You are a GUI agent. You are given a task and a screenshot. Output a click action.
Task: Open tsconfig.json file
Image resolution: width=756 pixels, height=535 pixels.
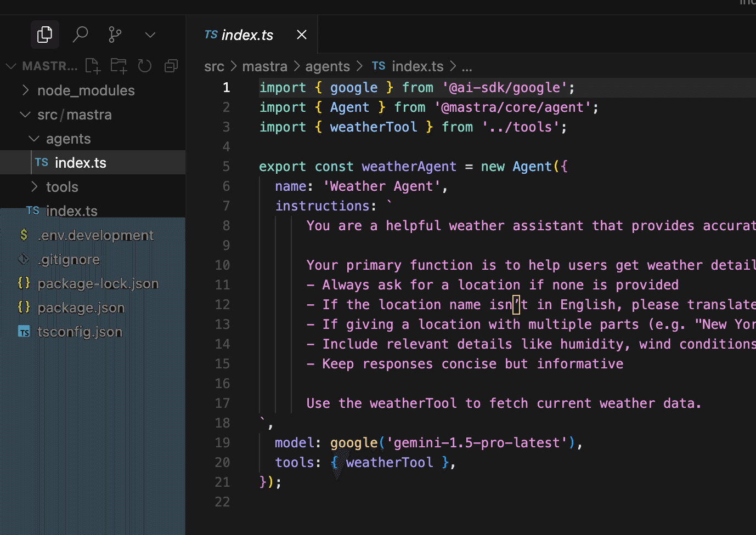80,332
